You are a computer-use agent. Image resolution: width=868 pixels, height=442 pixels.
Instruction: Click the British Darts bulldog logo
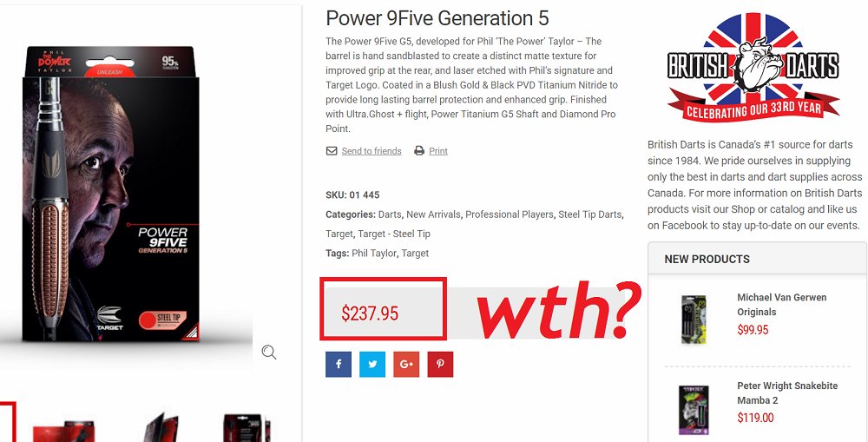(753, 67)
